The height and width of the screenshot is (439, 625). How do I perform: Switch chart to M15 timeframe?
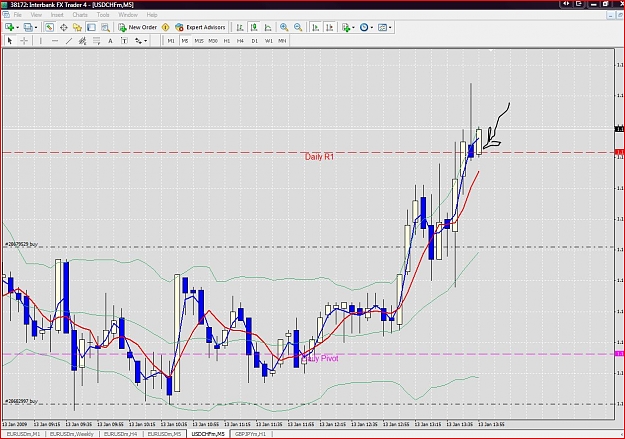tap(199, 41)
